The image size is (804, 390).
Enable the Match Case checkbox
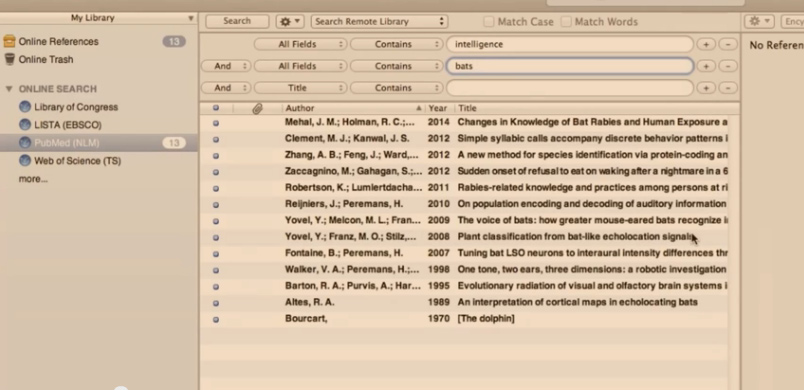coord(489,22)
